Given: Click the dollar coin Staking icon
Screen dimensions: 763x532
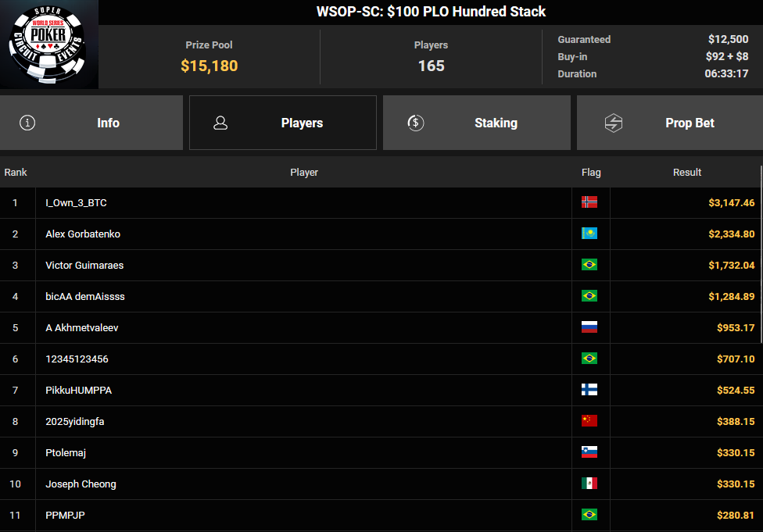Looking at the screenshot, I should click(x=416, y=123).
